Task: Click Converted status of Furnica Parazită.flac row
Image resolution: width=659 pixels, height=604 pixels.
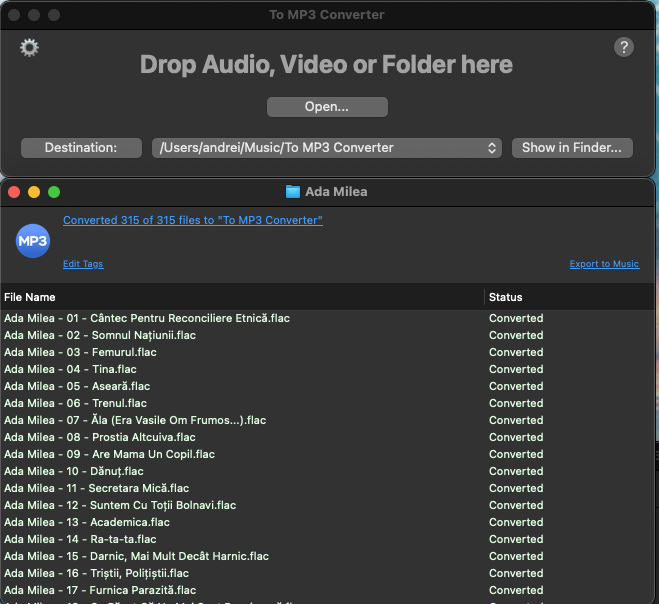Action: [x=516, y=591]
